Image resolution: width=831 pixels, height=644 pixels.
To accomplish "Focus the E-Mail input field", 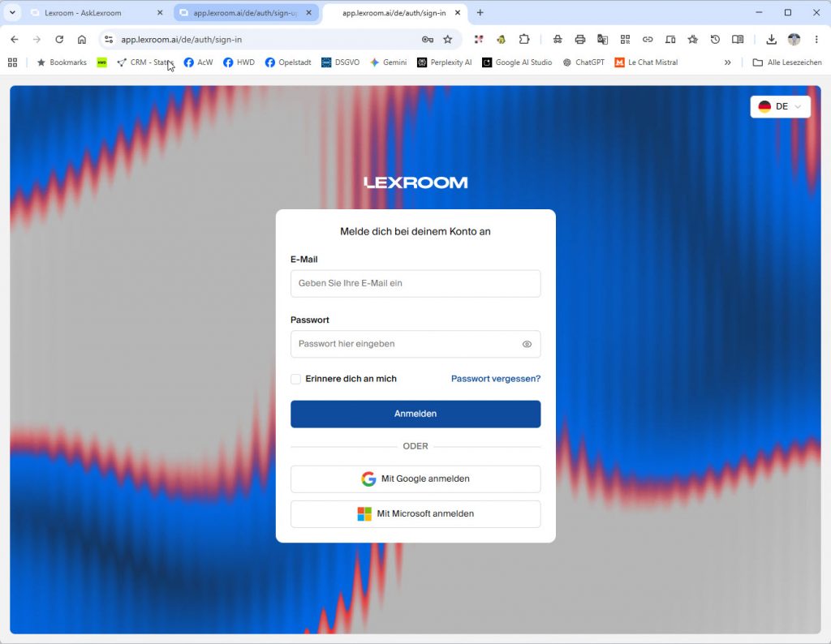I will click(415, 283).
